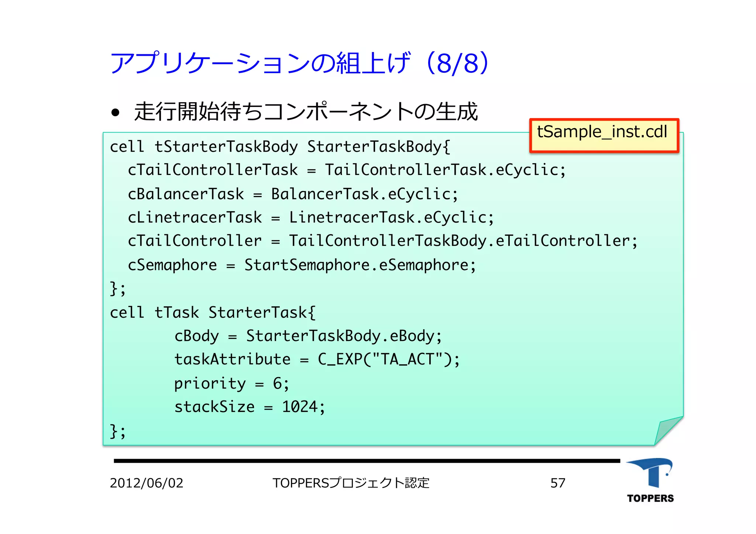The width and height of the screenshot is (756, 534).
Task: Click line 'cLinetracerTask = LinetracerTask.eCyclic;'
Action: (311, 217)
